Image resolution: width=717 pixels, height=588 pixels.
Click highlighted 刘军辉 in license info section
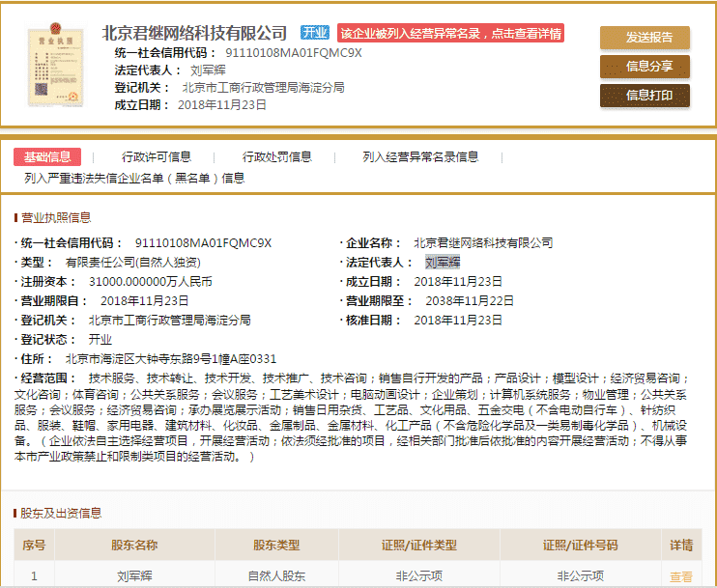tap(443, 263)
